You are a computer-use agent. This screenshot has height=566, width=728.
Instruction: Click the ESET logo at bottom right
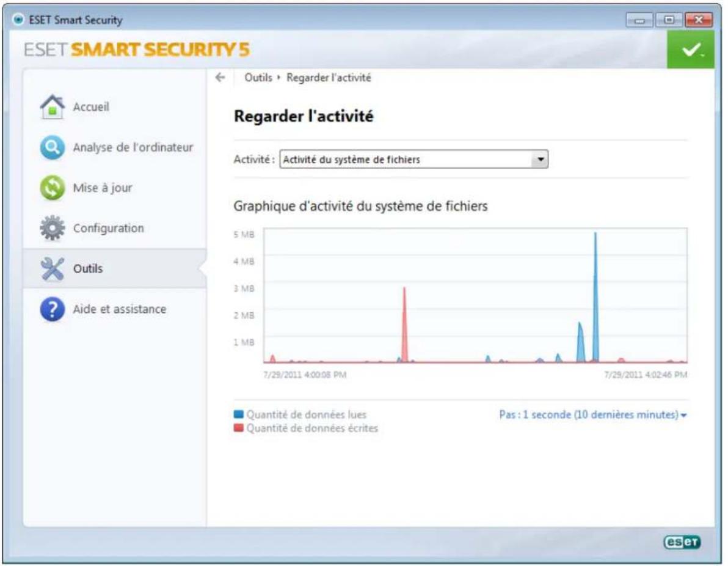point(682,542)
